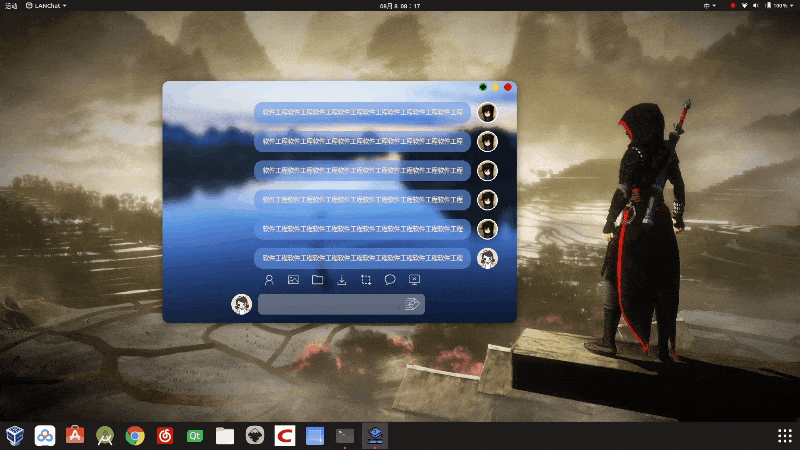Launch VirtualBox from the dock
The height and width of the screenshot is (450, 800).
click(15, 436)
